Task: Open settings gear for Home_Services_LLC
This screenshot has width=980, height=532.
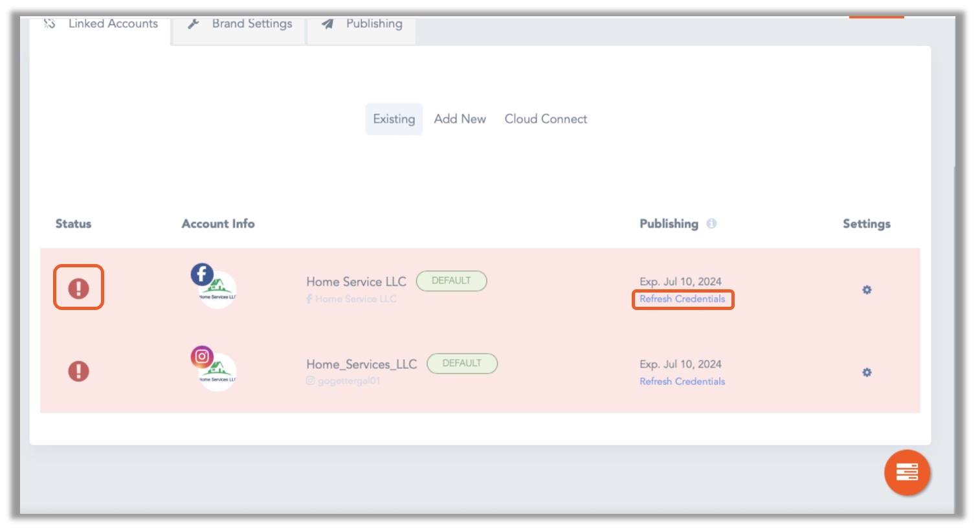Action: click(867, 372)
